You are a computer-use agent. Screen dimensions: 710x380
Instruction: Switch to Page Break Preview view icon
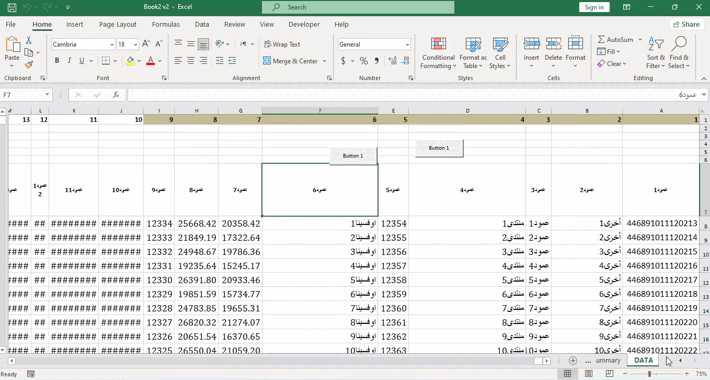point(609,374)
